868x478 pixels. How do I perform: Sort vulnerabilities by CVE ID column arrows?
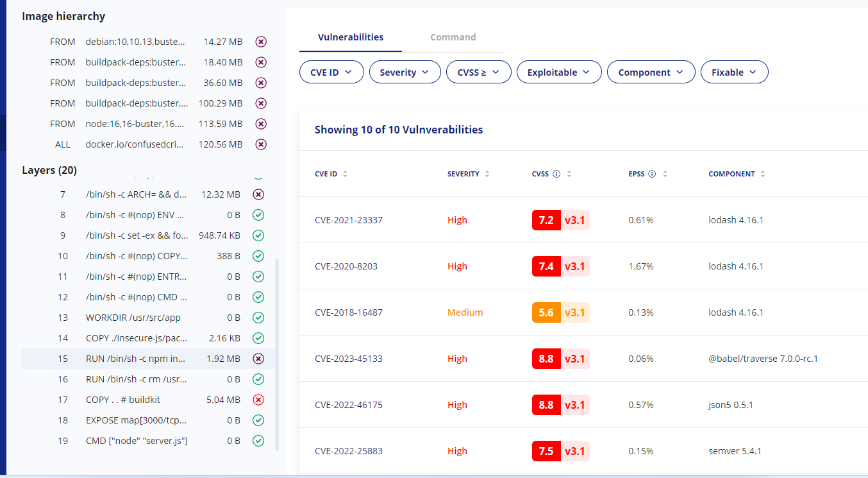(346, 174)
